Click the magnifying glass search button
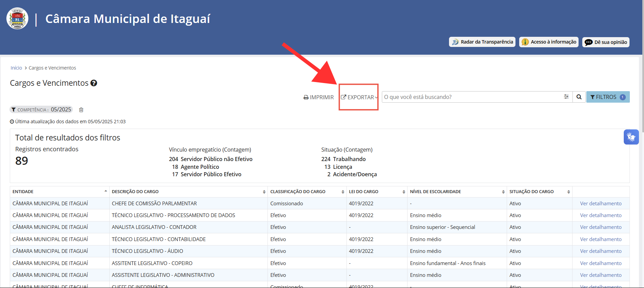The image size is (644, 288). pos(579,97)
